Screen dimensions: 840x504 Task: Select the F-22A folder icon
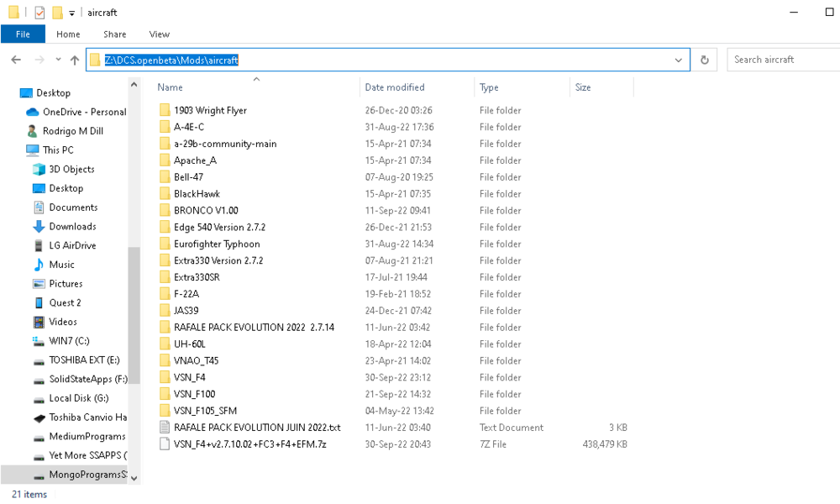[x=165, y=293]
